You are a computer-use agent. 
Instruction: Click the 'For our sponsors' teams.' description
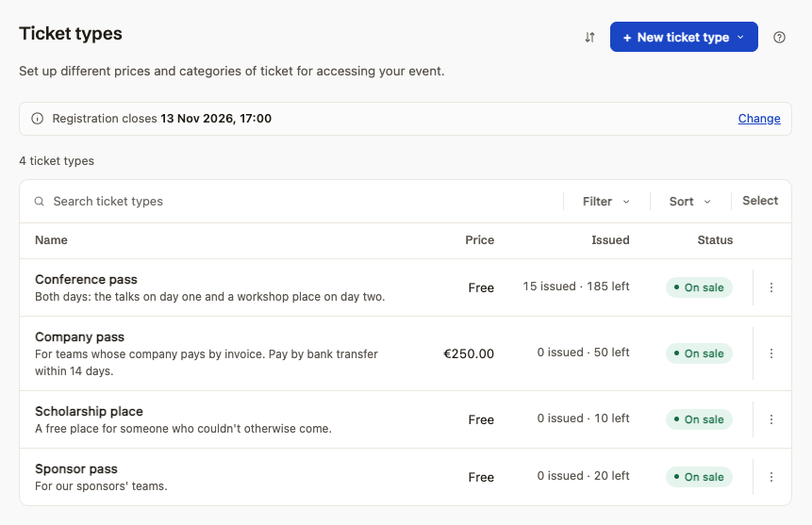[x=101, y=486]
